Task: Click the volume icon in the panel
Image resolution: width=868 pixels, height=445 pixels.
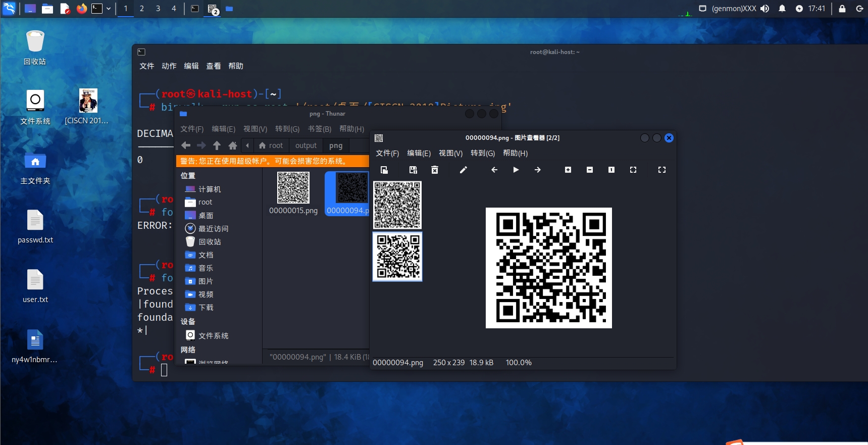Action: [x=765, y=9]
